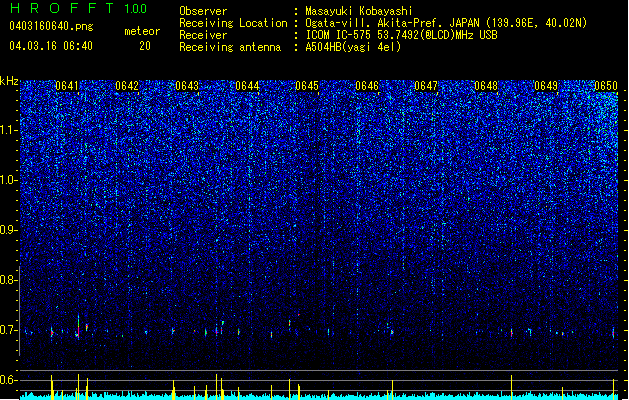This screenshot has width=629, height=400.
Task: Click the 0646 time marker
Action: click(367, 86)
